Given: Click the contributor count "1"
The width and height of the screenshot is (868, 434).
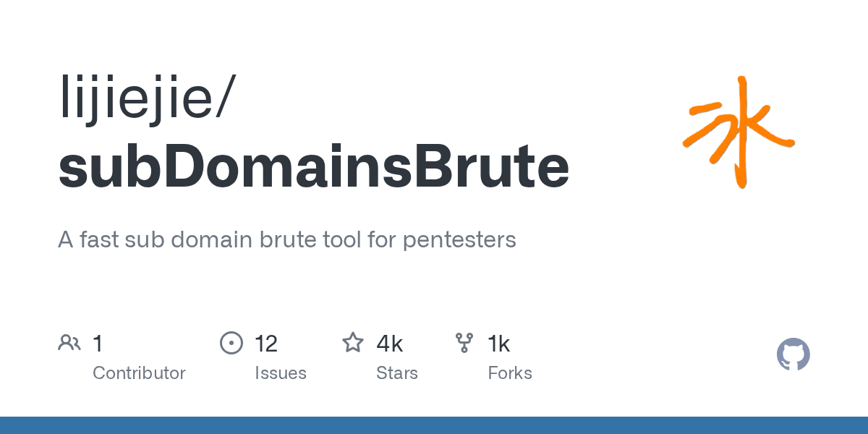Looking at the screenshot, I should pos(98,344).
